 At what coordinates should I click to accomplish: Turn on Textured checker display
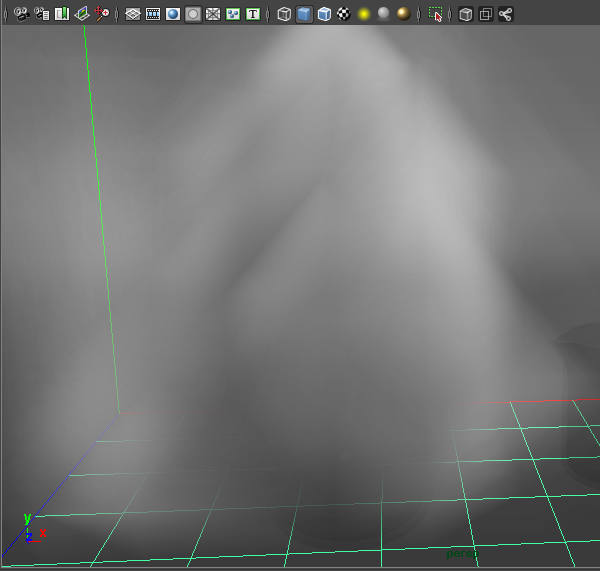click(344, 14)
